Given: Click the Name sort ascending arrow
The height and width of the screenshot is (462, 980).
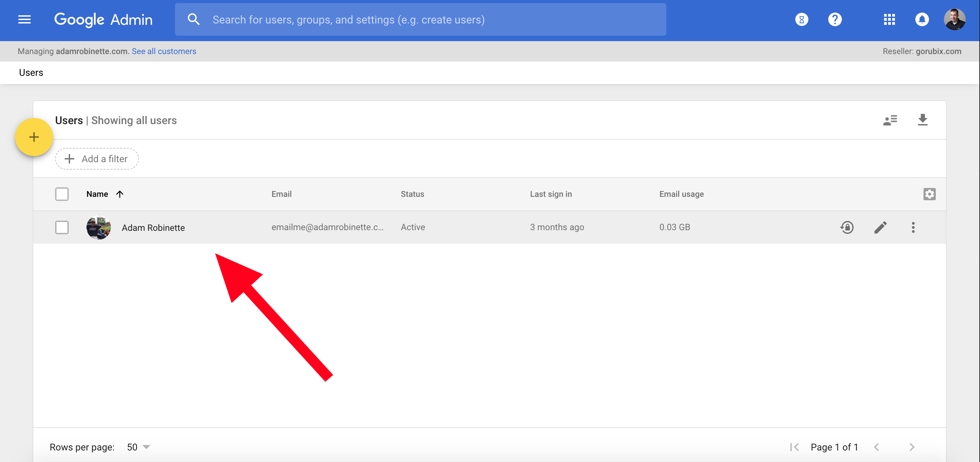Looking at the screenshot, I should pyautogui.click(x=120, y=194).
